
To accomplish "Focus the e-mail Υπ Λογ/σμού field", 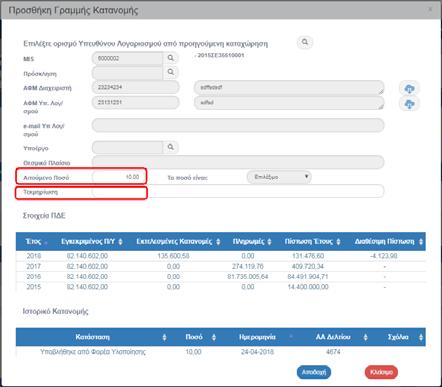I will click(x=238, y=125).
